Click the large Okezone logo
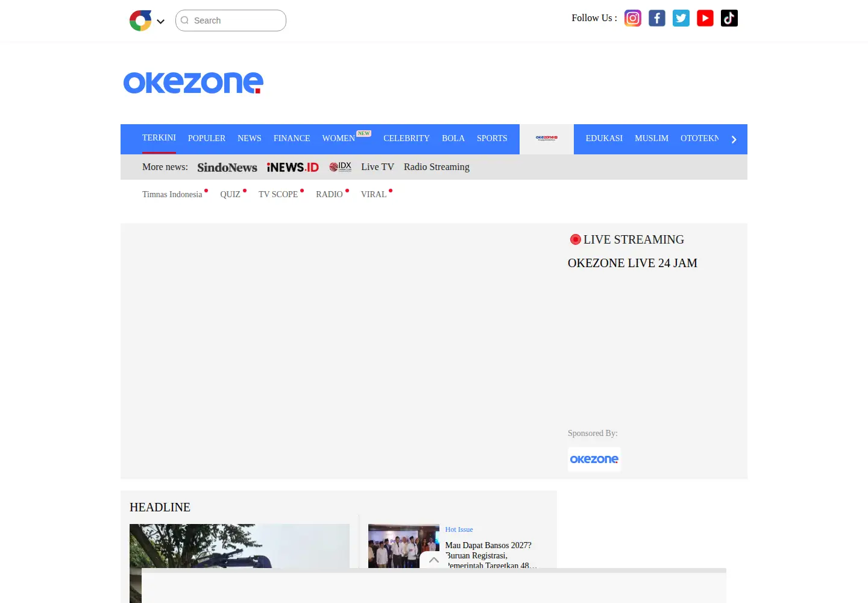The image size is (868, 603). click(193, 83)
